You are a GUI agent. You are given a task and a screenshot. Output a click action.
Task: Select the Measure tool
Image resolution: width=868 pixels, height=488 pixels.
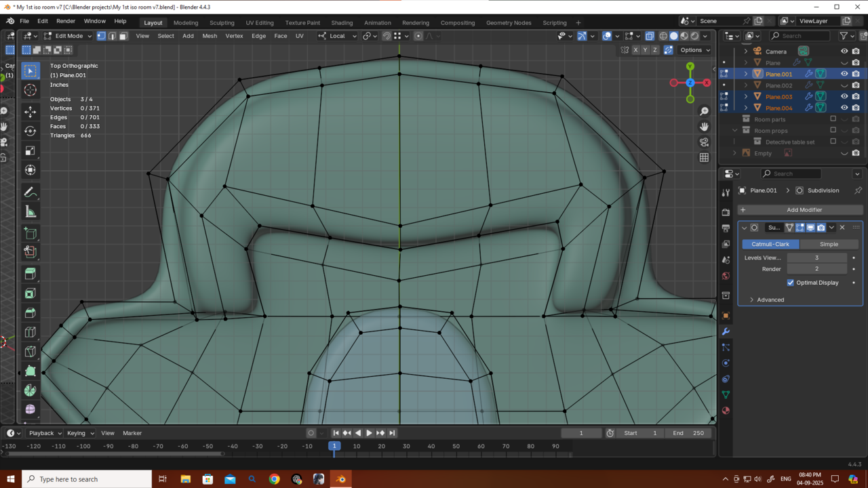click(x=30, y=212)
